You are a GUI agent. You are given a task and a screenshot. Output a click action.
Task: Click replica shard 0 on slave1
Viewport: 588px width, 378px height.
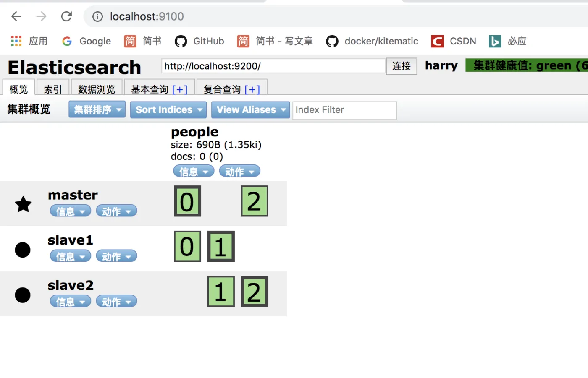tap(187, 246)
